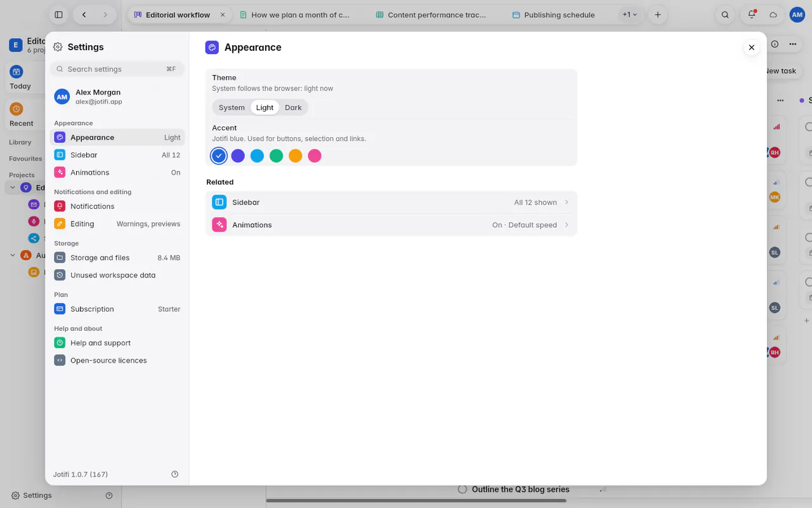812x508 pixels.
Task: Open the Storage and files settings
Action: coord(117,258)
